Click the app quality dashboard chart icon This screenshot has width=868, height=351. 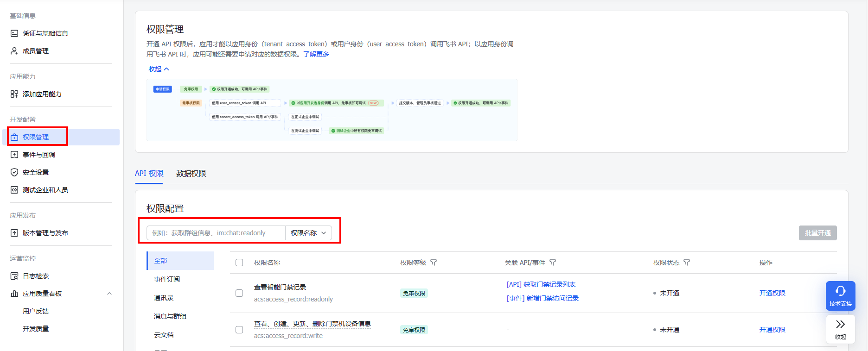coord(14,294)
